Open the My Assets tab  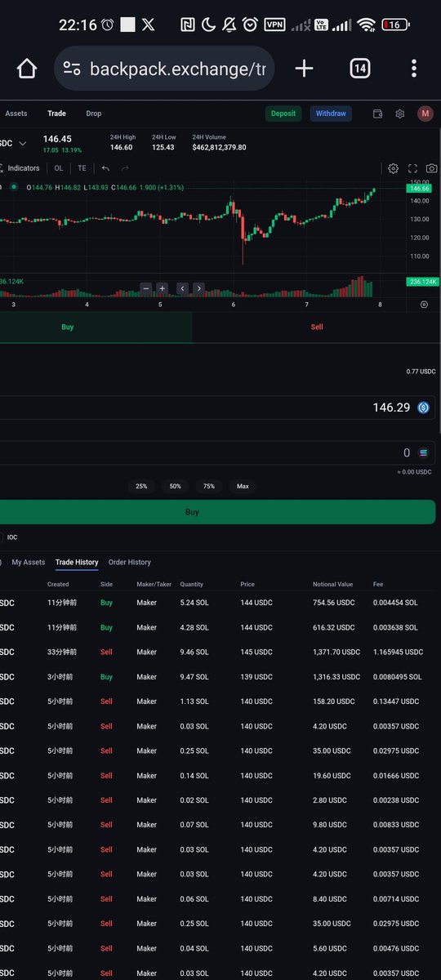pos(29,563)
